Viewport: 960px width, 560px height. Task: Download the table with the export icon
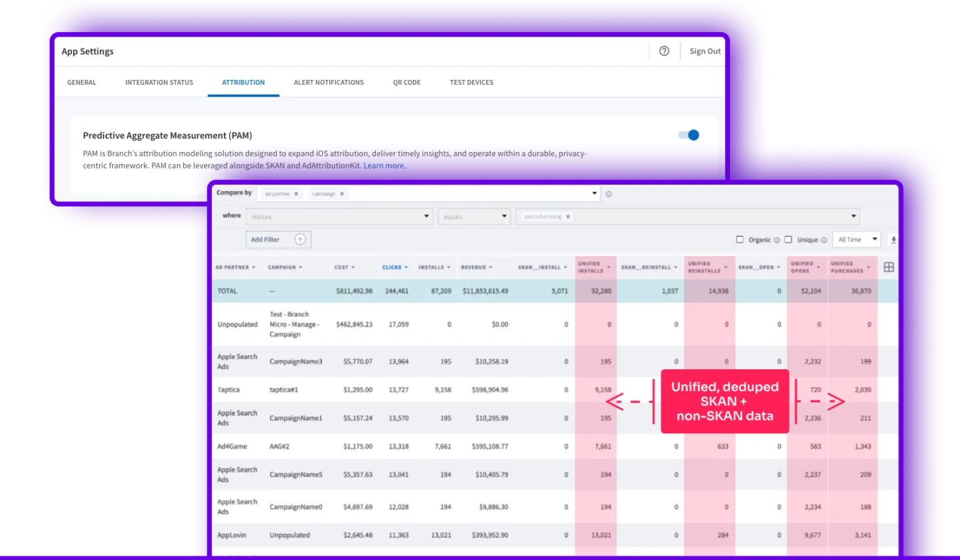pos(894,240)
